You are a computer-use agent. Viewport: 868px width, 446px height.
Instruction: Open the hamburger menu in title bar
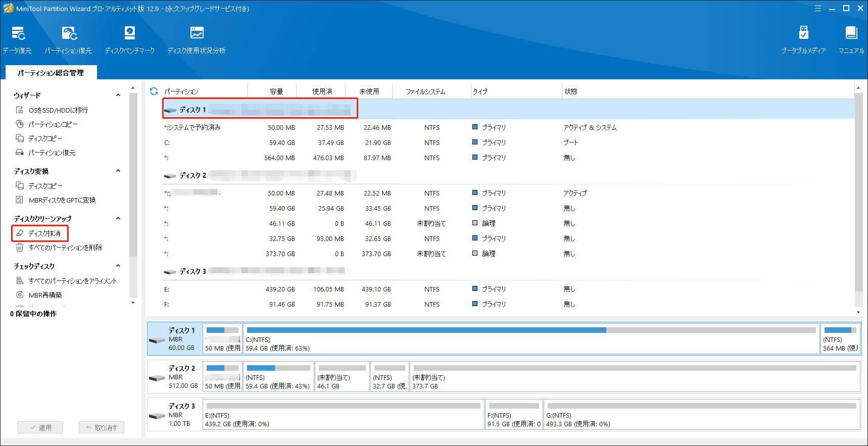tap(818, 8)
